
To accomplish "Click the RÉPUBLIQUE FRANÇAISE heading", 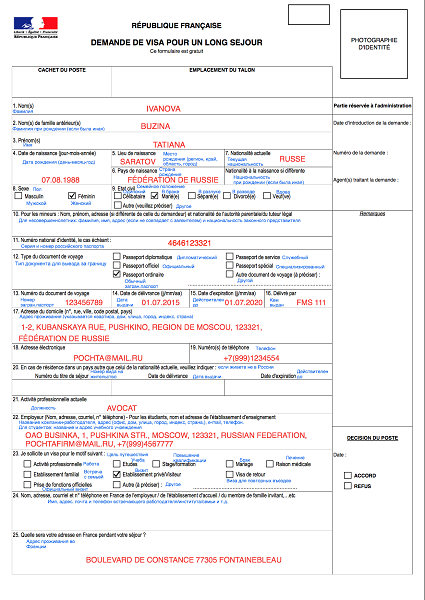I will (176, 26).
